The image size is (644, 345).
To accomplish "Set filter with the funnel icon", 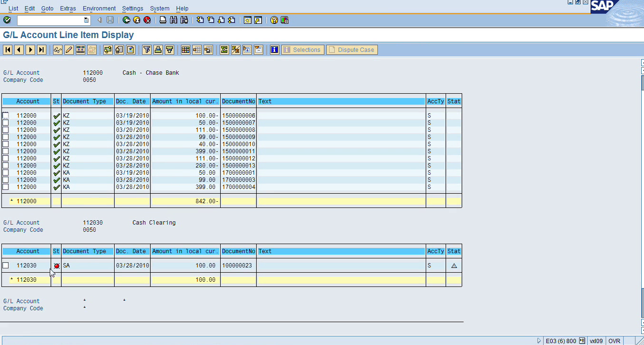I will point(146,49).
